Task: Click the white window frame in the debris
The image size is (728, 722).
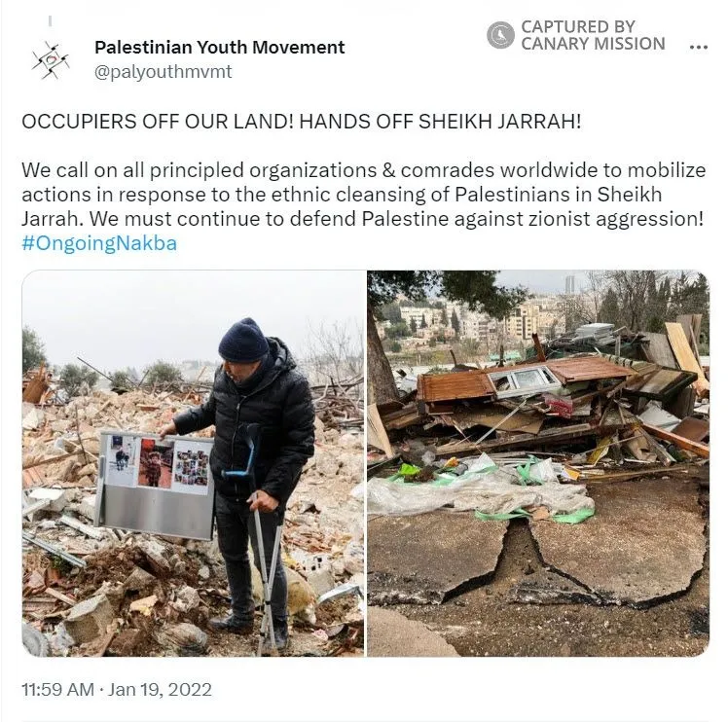Action: pos(524,379)
